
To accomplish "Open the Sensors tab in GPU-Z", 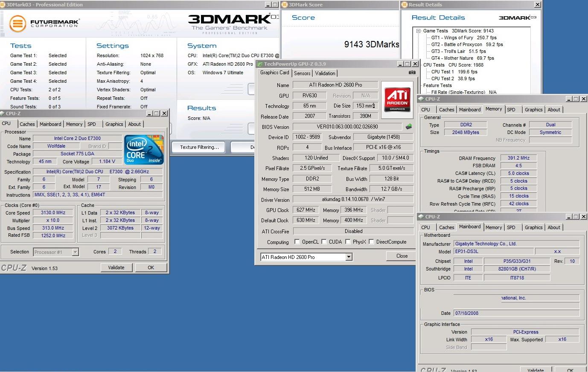I will (302, 73).
